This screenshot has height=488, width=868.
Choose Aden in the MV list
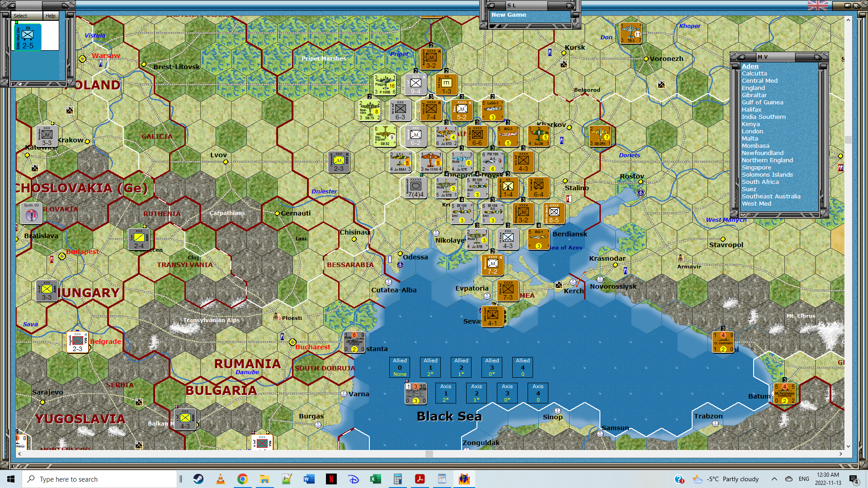click(750, 66)
